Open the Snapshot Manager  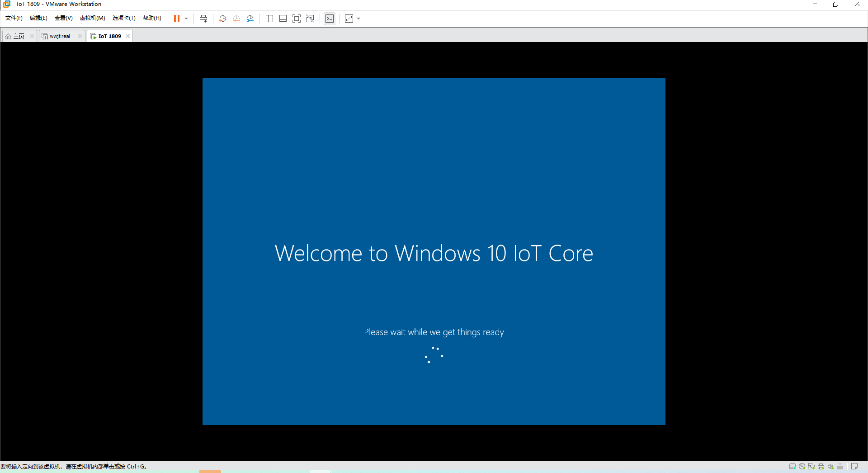tap(250, 19)
